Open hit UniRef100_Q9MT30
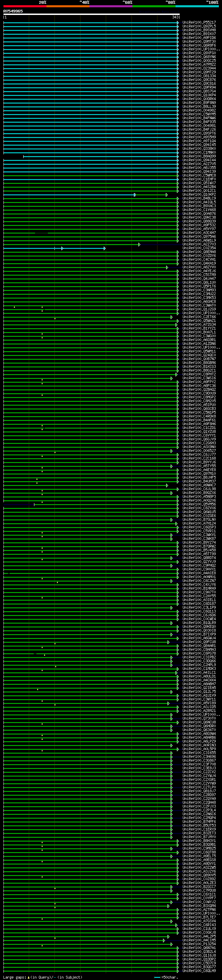 coord(199,41)
